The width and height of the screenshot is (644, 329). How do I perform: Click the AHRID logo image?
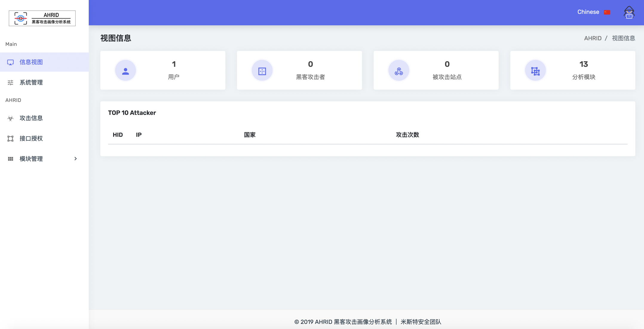click(x=42, y=18)
